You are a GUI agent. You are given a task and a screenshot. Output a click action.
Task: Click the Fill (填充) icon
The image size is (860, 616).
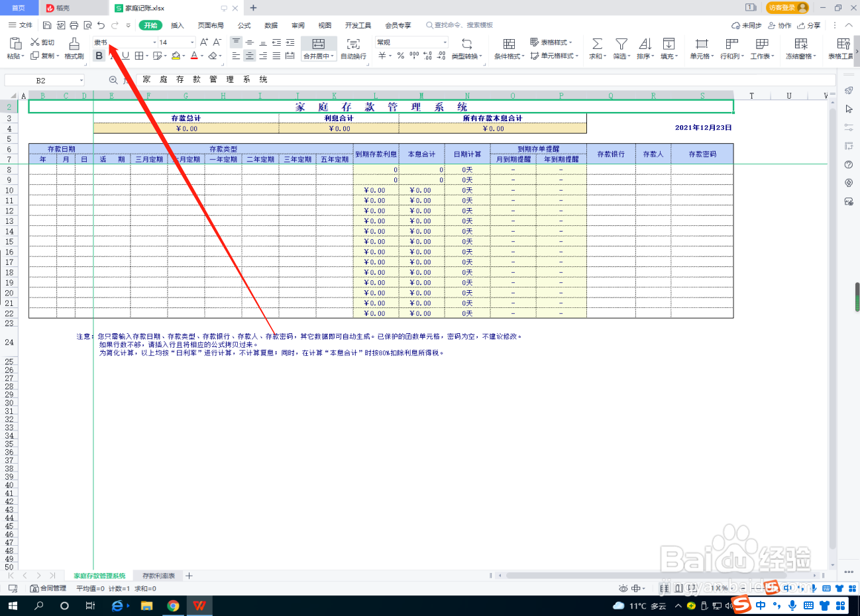669,44
